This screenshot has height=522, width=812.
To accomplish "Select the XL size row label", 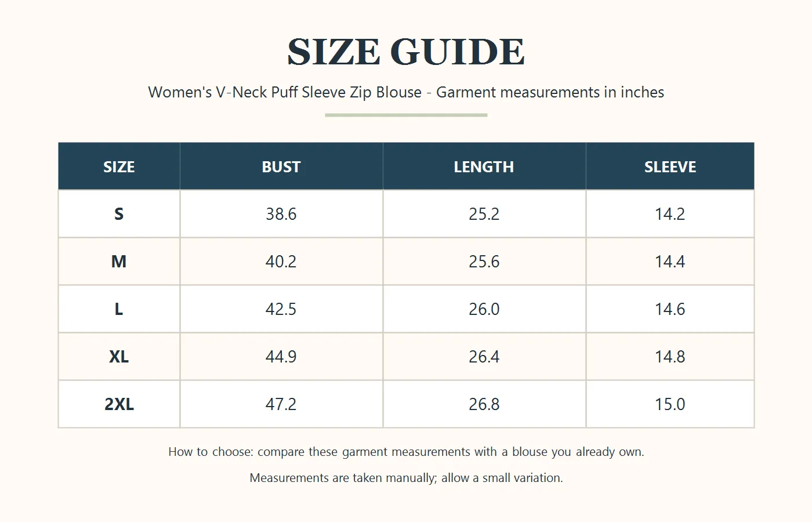I will 119,357.
